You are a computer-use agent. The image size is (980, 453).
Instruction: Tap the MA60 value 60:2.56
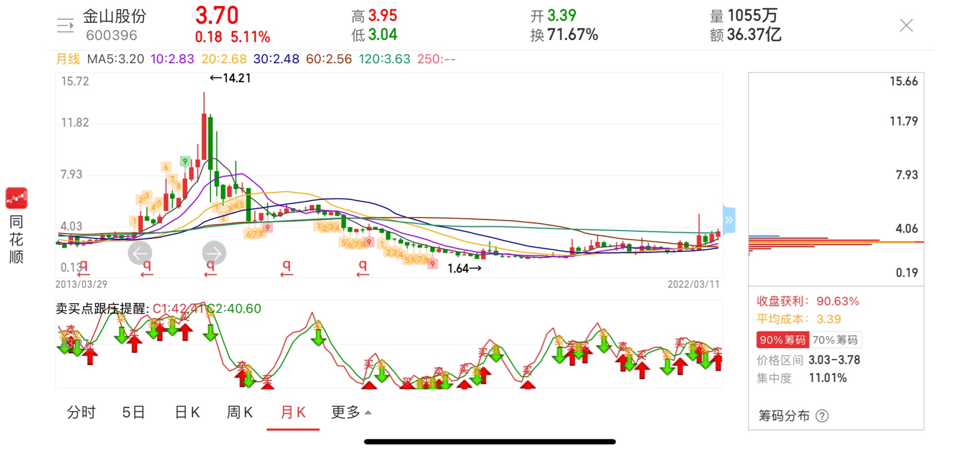pos(329,59)
